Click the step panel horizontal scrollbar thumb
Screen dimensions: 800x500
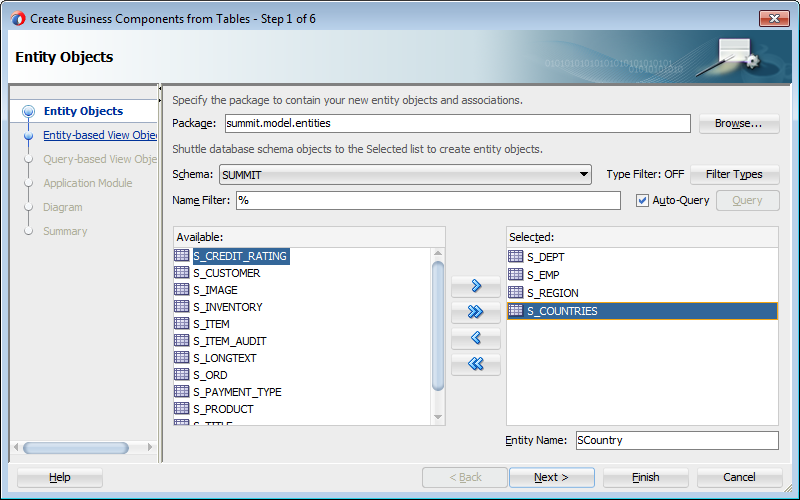pyautogui.click(x=76, y=448)
